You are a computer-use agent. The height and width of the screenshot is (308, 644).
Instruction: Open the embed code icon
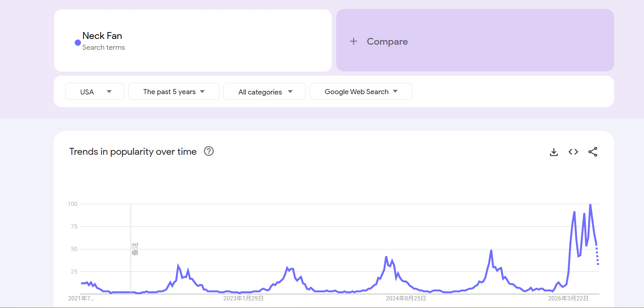click(573, 152)
